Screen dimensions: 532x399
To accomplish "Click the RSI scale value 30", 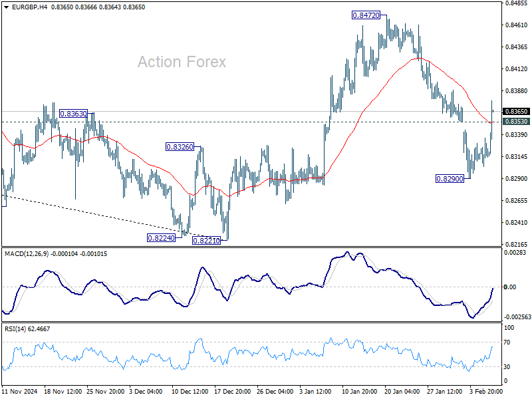I will 507,367.
